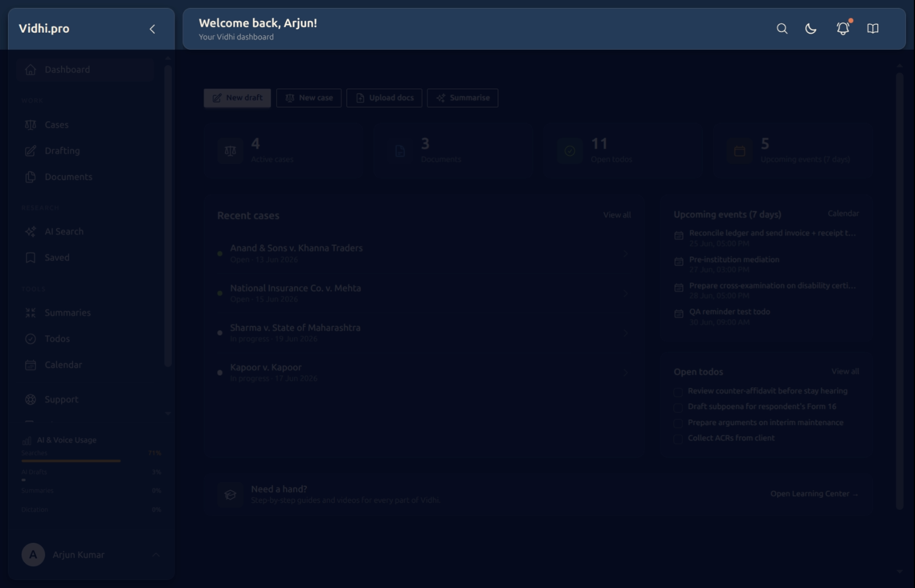915x588 pixels.
Task: Click the Upload docs button
Action: 384,98
